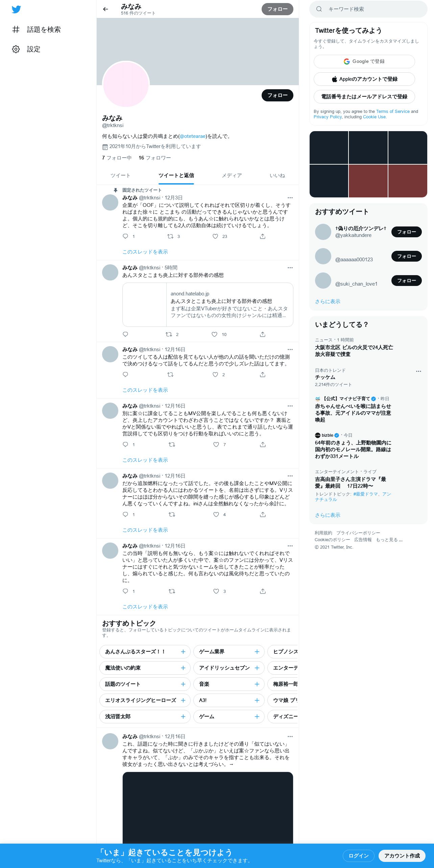
Task: Add topic 魔法使いの約束
Action: pyautogui.click(x=183, y=668)
